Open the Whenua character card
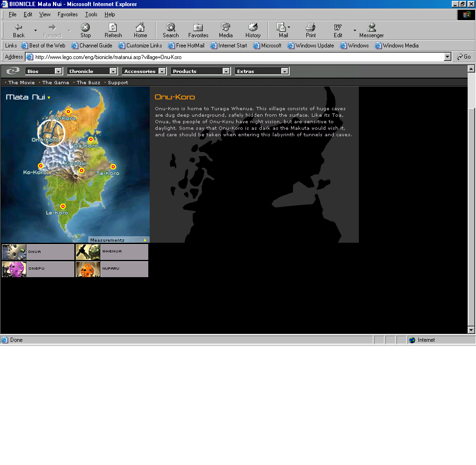The height and width of the screenshot is (465, 476). click(112, 252)
